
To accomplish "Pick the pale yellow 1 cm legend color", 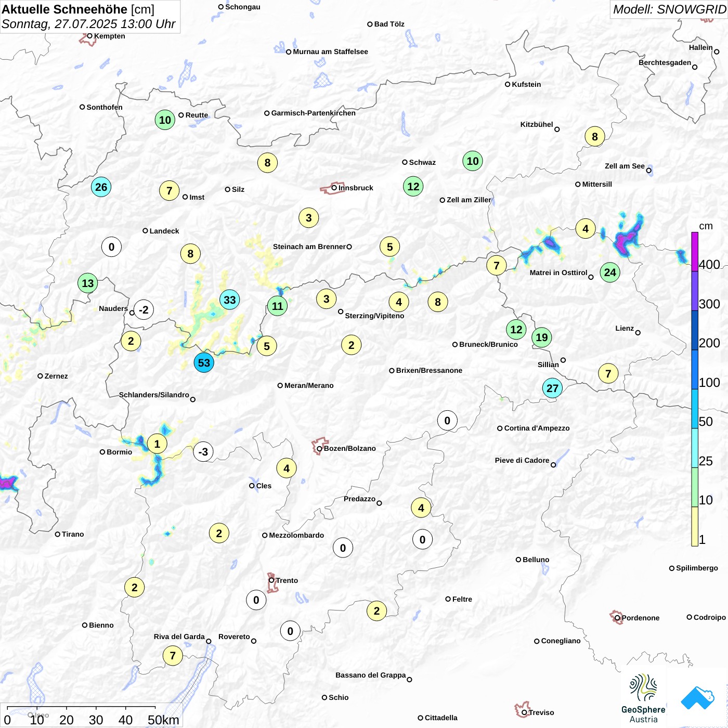I will coord(695,526).
